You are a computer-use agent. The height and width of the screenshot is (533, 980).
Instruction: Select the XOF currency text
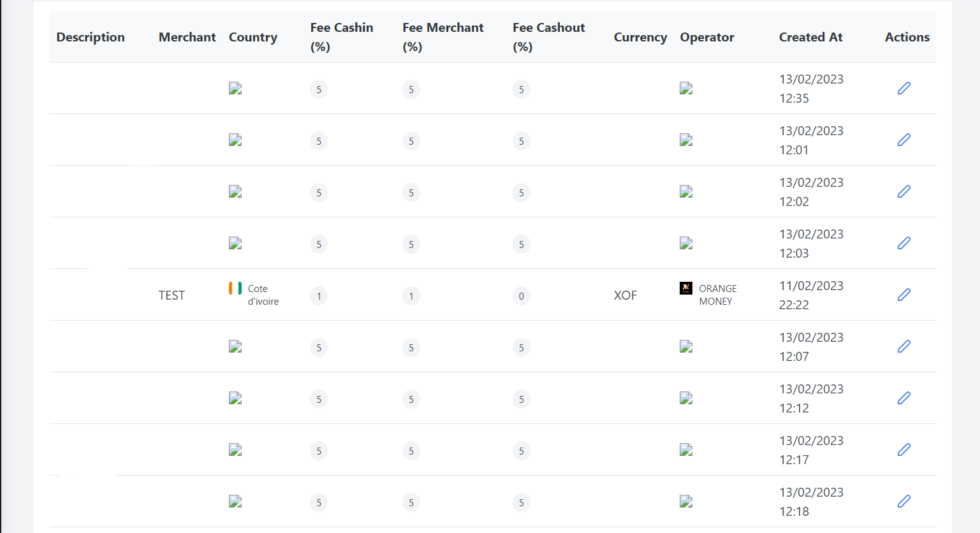625,295
